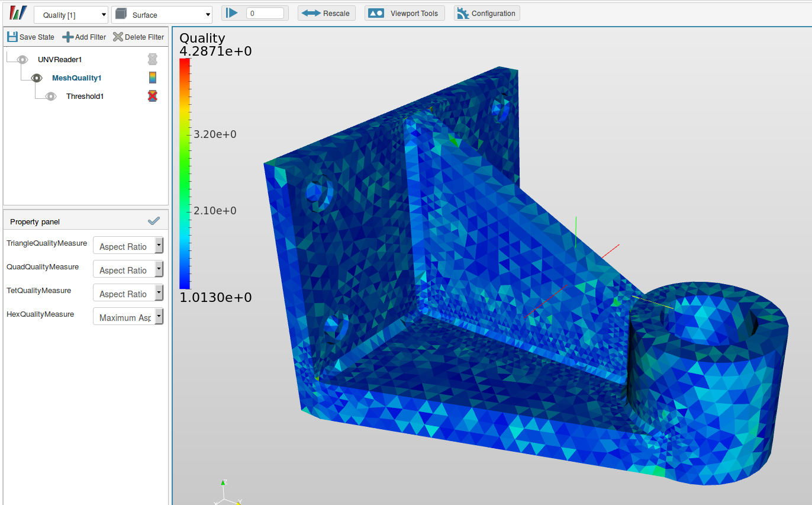Image resolution: width=812 pixels, height=505 pixels.
Task: Click the Configuration tools icon
Action: point(463,13)
